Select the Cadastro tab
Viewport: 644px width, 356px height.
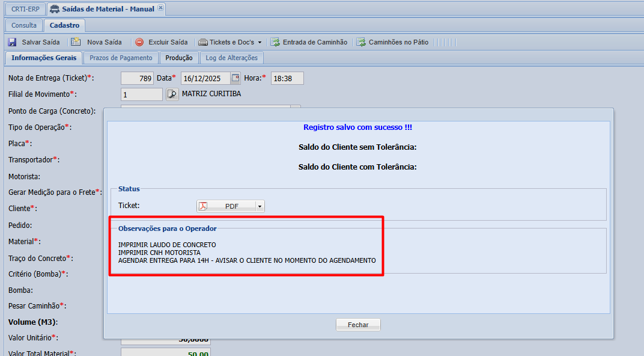click(x=64, y=25)
